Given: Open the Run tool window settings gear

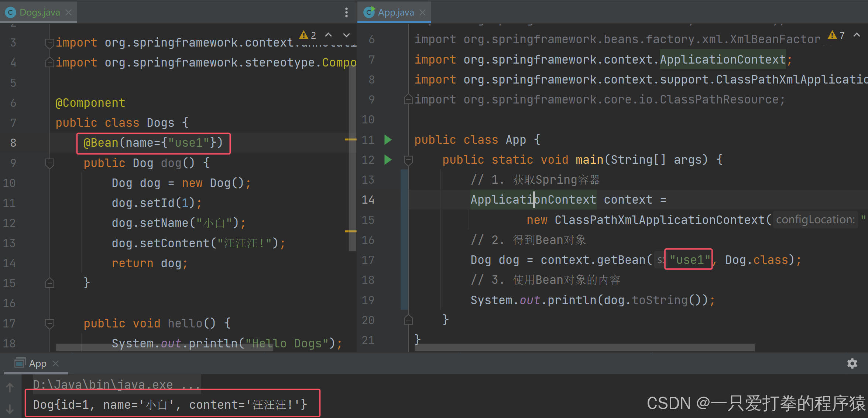Looking at the screenshot, I should click(852, 364).
